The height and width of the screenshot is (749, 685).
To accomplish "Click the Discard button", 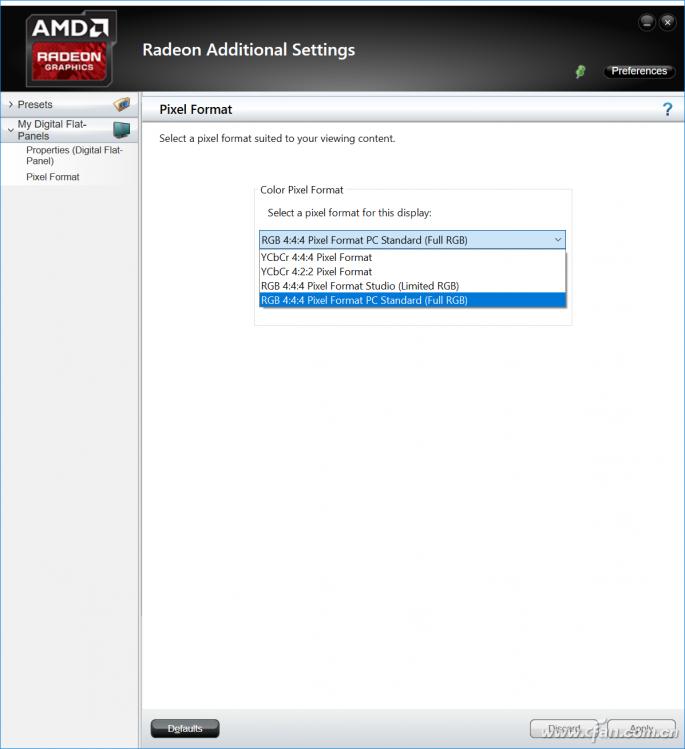I will pyautogui.click(x=563, y=729).
